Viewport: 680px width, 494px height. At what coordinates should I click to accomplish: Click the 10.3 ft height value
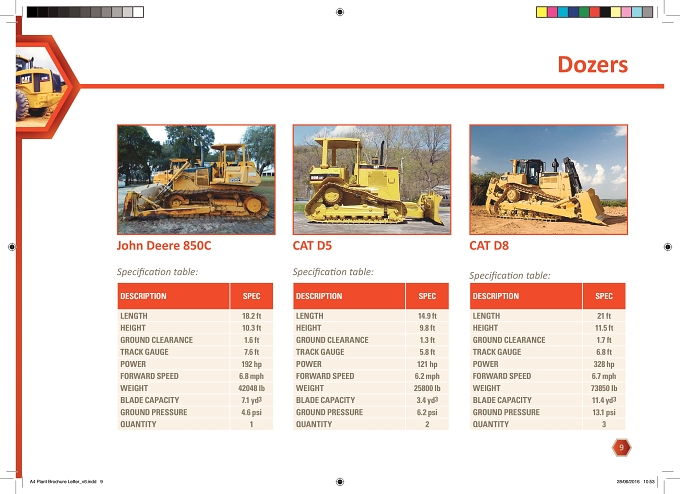tap(252, 328)
